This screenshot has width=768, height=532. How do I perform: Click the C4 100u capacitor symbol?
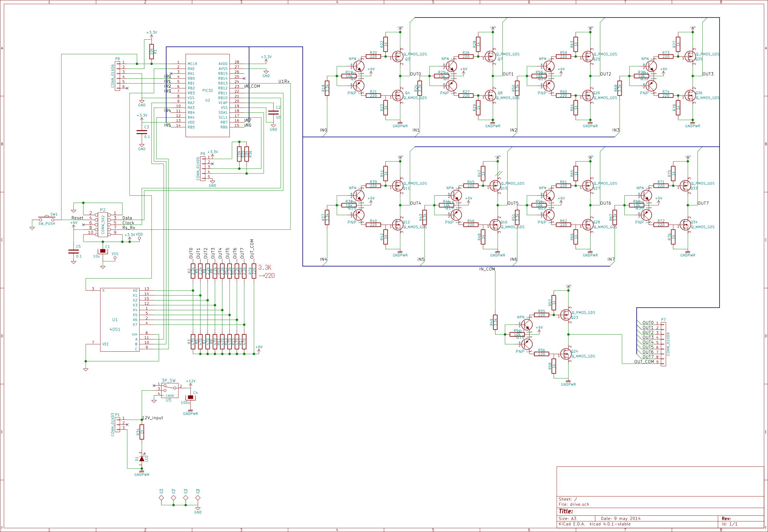190,397
